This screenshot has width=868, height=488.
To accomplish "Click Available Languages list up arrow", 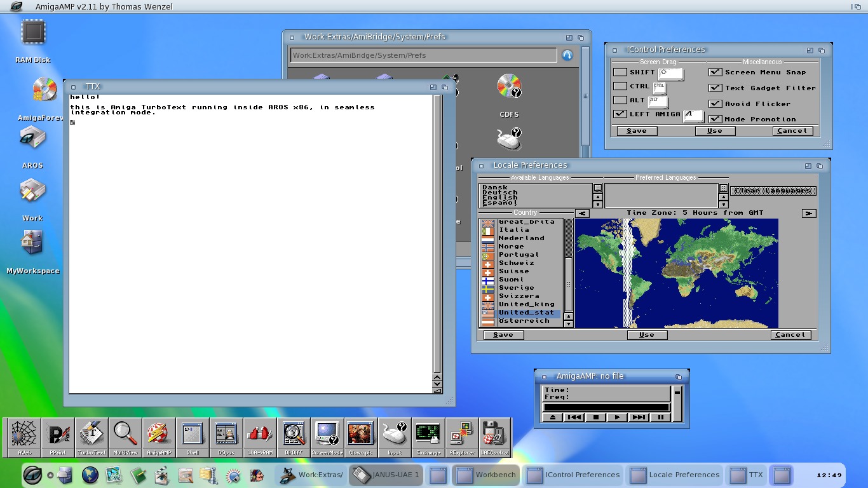I will pyautogui.click(x=597, y=198).
